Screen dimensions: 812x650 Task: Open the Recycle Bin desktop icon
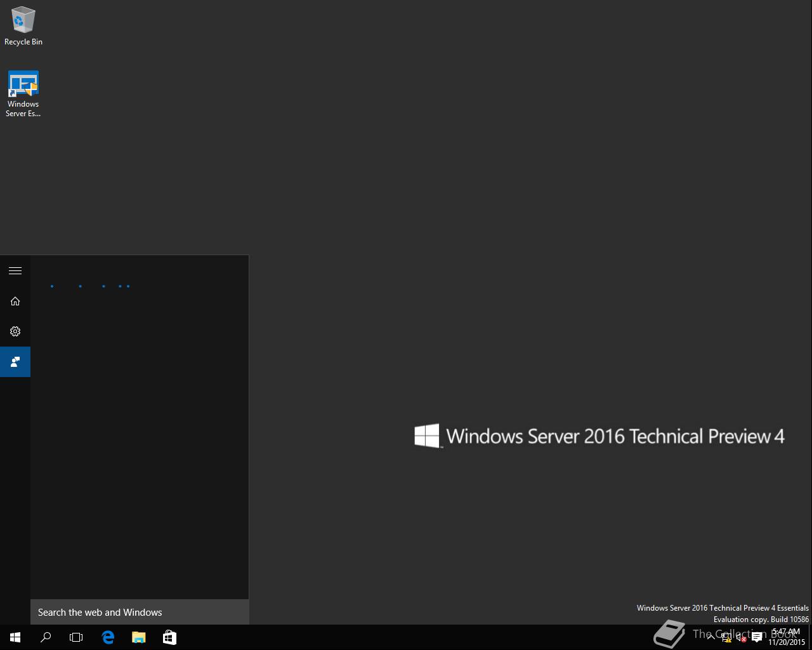pos(23,27)
